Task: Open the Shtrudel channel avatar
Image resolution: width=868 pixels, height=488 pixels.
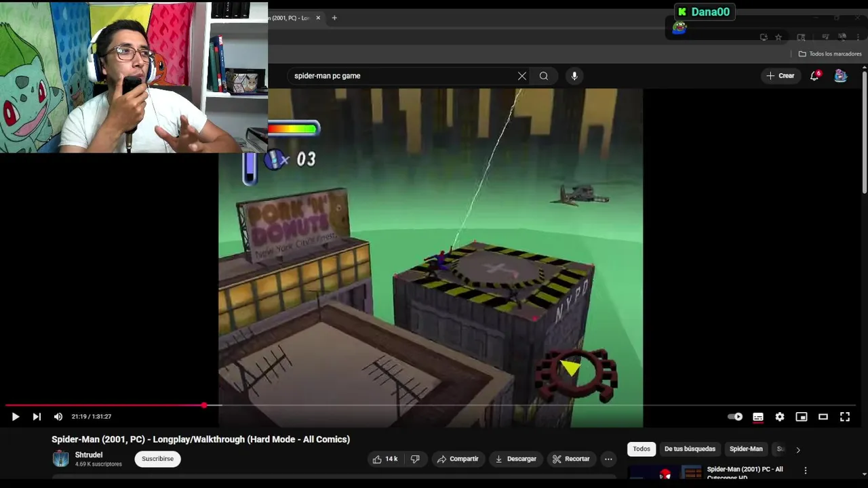Action: click(x=60, y=459)
